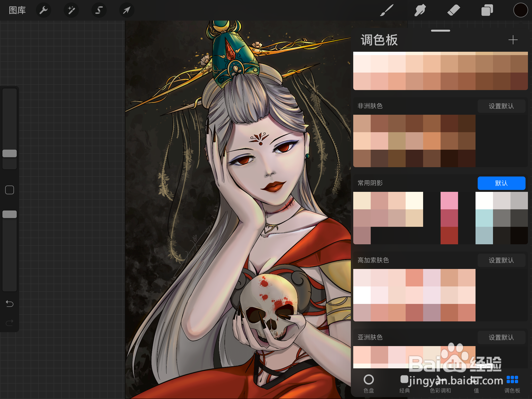Grab the panel drag handle bar
Image resolution: width=532 pixels, height=399 pixels.
click(x=440, y=31)
